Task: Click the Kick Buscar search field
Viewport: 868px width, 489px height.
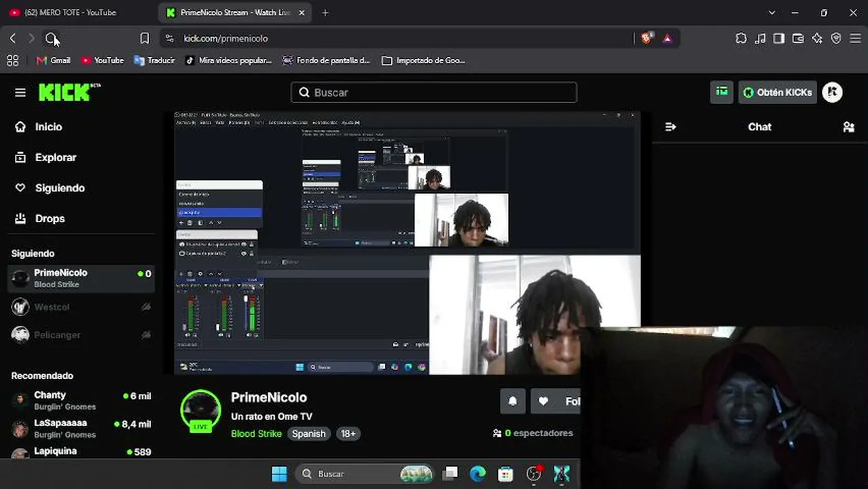Action: click(x=434, y=92)
